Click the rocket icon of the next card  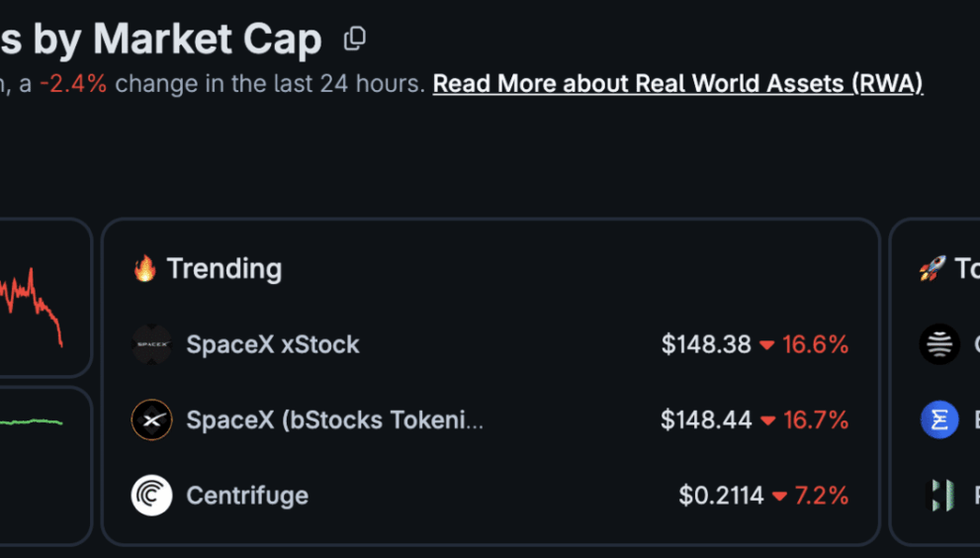pyautogui.click(x=932, y=268)
